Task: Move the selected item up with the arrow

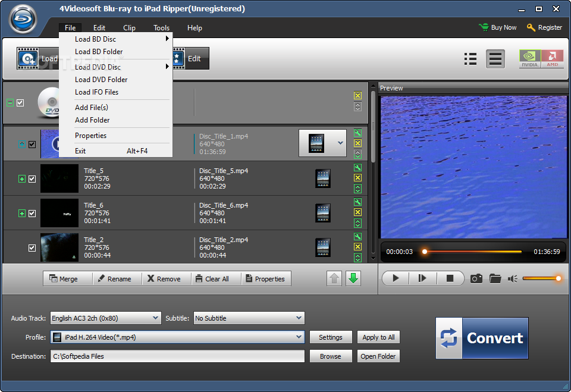Action: pos(334,279)
